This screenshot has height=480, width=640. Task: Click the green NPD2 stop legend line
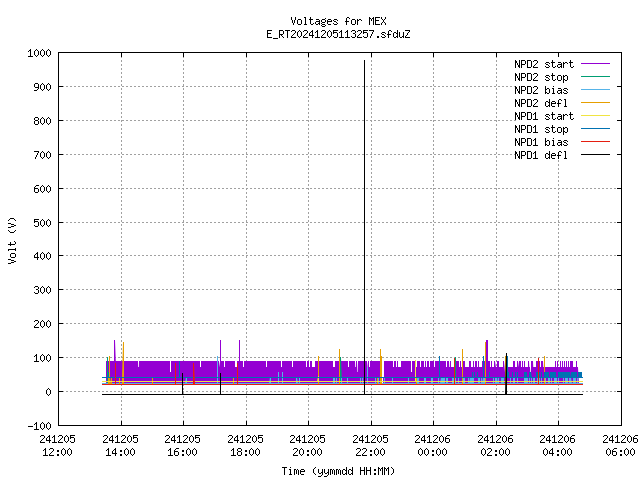point(595,76)
